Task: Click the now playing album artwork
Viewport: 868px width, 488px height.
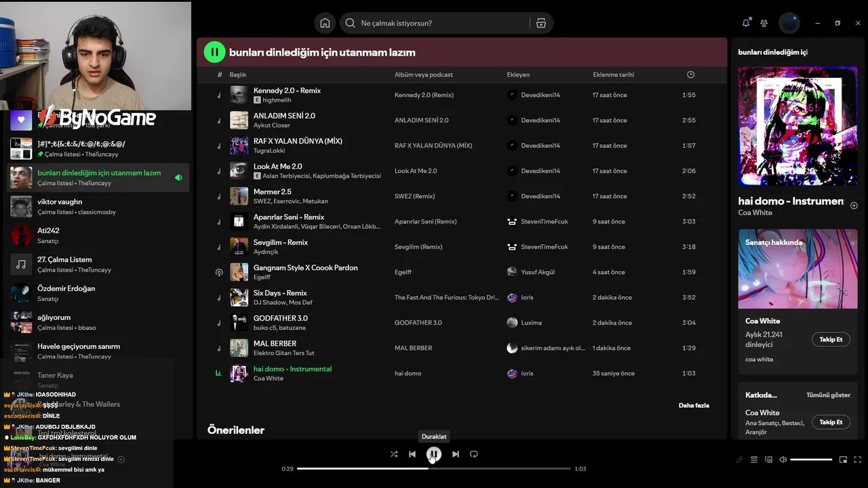Action: [797, 126]
